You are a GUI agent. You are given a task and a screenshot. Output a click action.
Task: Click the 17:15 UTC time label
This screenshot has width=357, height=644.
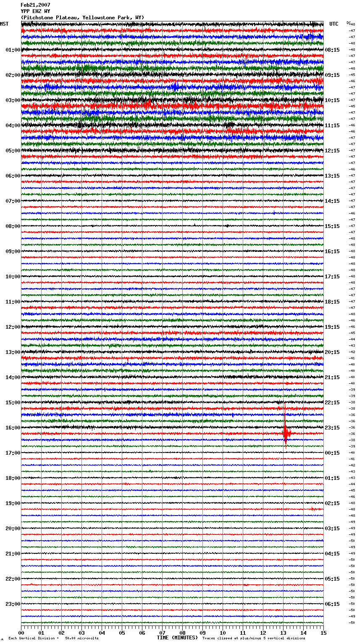[x=332, y=277]
